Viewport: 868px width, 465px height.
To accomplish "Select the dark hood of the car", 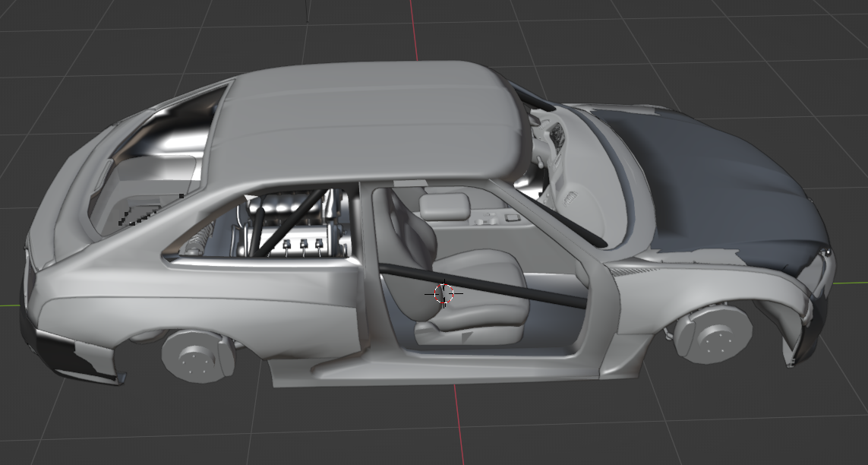I will pyautogui.click(x=720, y=182).
